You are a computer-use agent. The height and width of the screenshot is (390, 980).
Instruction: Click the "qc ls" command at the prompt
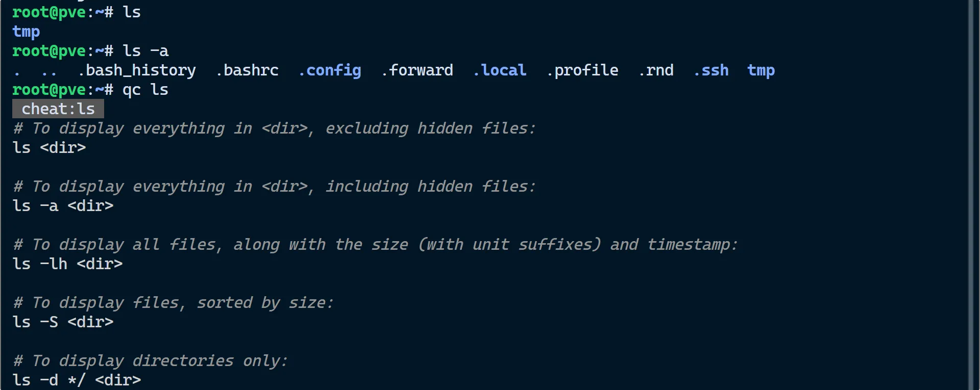(145, 90)
